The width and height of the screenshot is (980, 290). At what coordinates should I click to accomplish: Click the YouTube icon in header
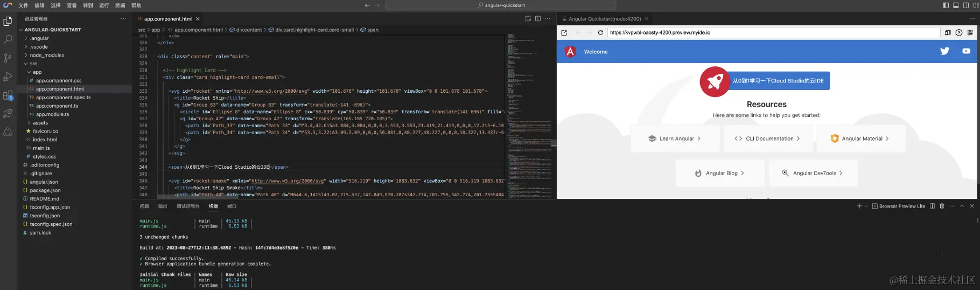[x=966, y=51]
